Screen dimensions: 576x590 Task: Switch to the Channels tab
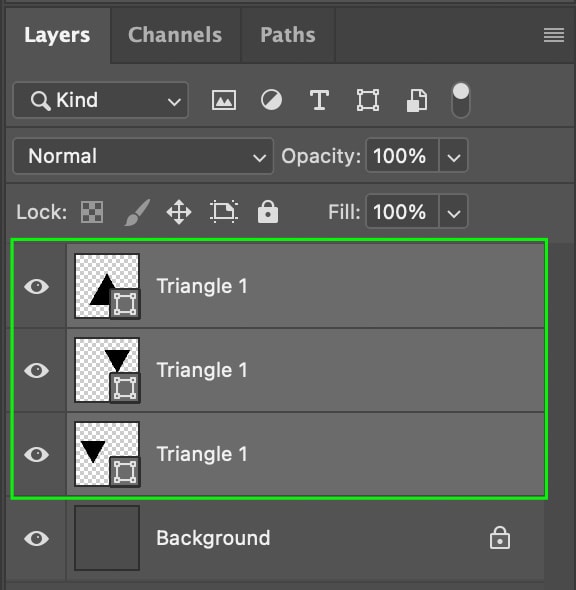175,35
